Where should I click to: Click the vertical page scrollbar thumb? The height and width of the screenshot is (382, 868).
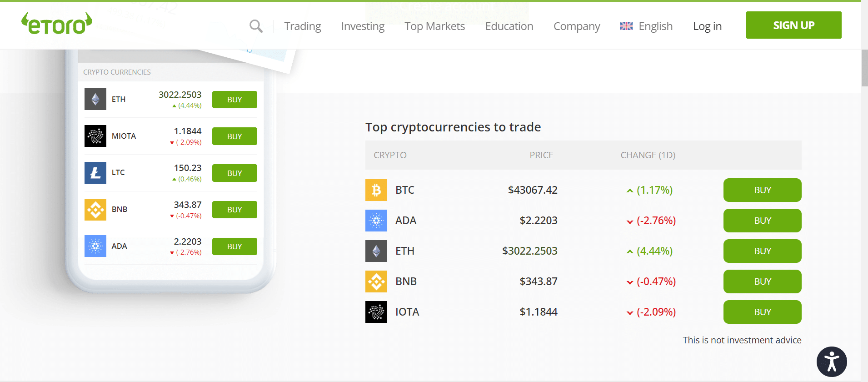coord(864,68)
